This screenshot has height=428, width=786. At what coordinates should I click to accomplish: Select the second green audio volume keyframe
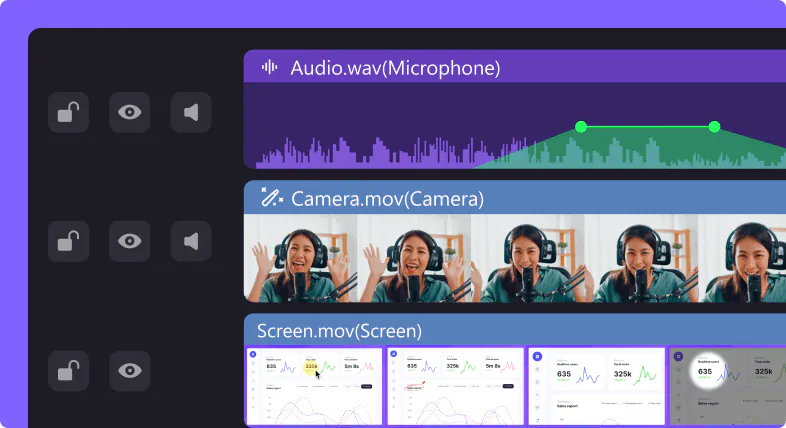coord(714,127)
